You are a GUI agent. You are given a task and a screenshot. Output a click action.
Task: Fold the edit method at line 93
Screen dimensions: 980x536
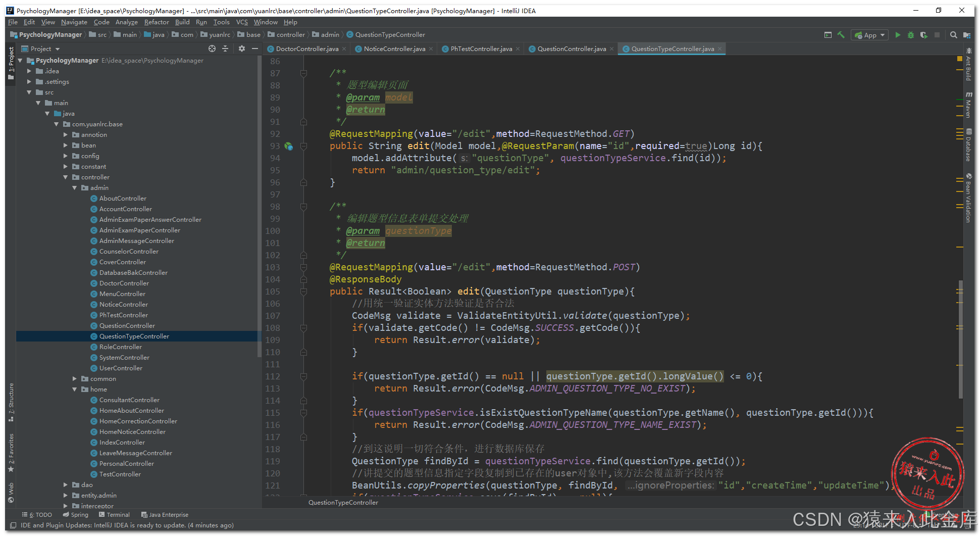click(x=303, y=146)
